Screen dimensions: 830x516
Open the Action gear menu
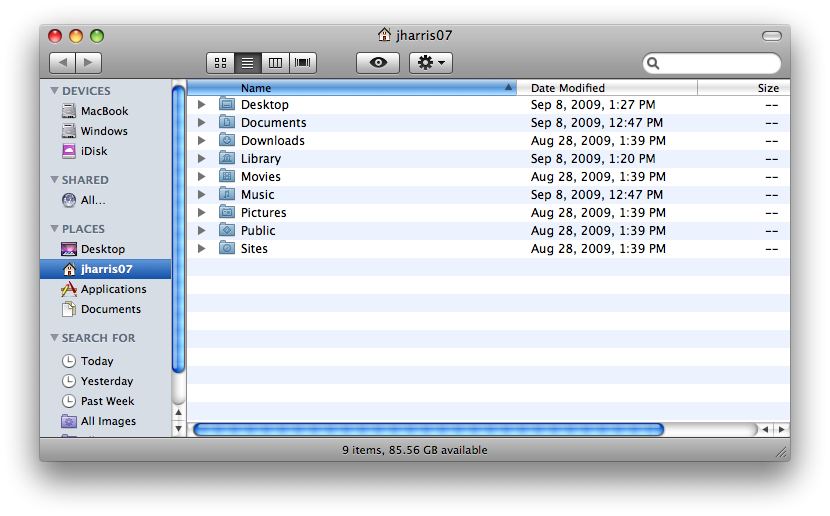(431, 63)
